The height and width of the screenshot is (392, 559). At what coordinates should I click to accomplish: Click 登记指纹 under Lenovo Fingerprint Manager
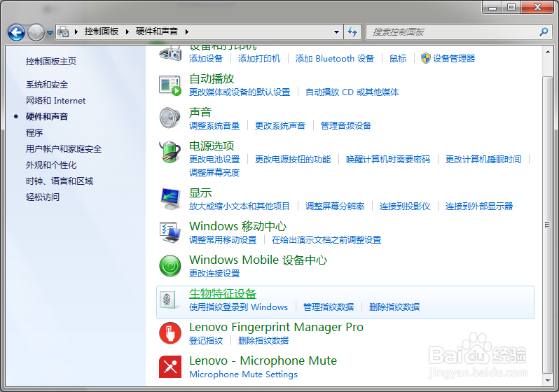click(x=206, y=341)
